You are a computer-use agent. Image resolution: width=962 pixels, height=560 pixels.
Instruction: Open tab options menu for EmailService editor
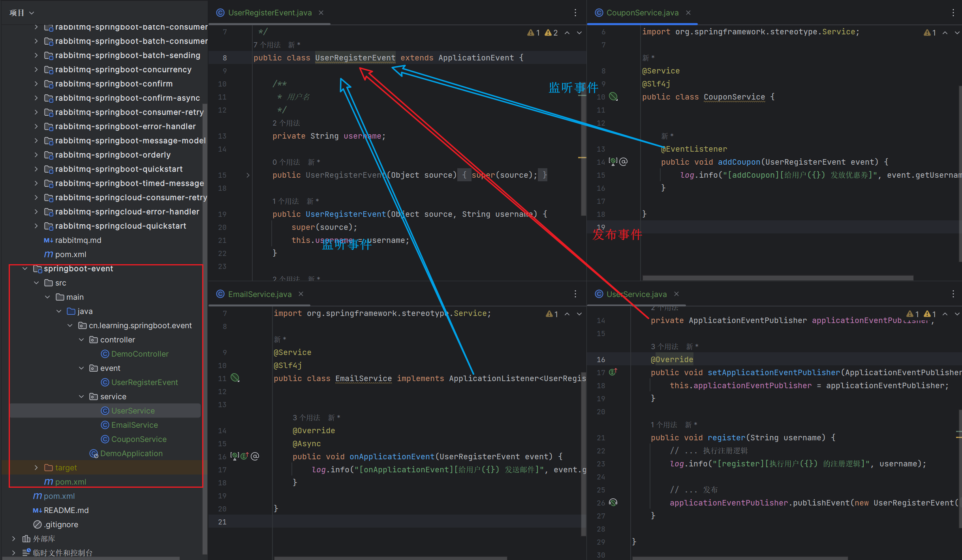575,294
